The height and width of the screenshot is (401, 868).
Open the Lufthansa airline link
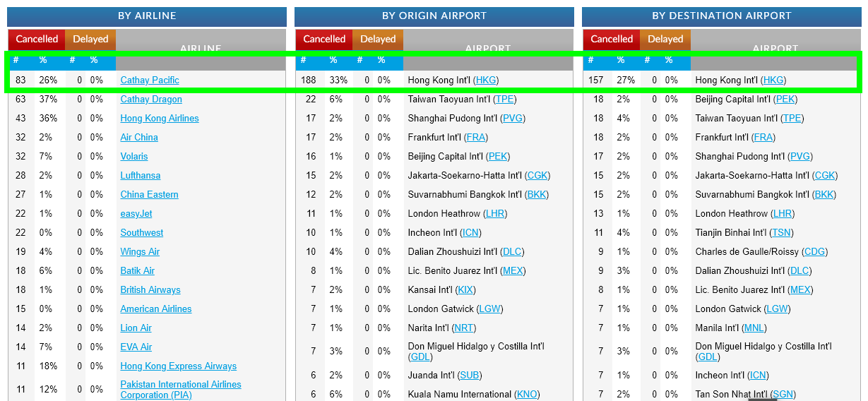141,176
